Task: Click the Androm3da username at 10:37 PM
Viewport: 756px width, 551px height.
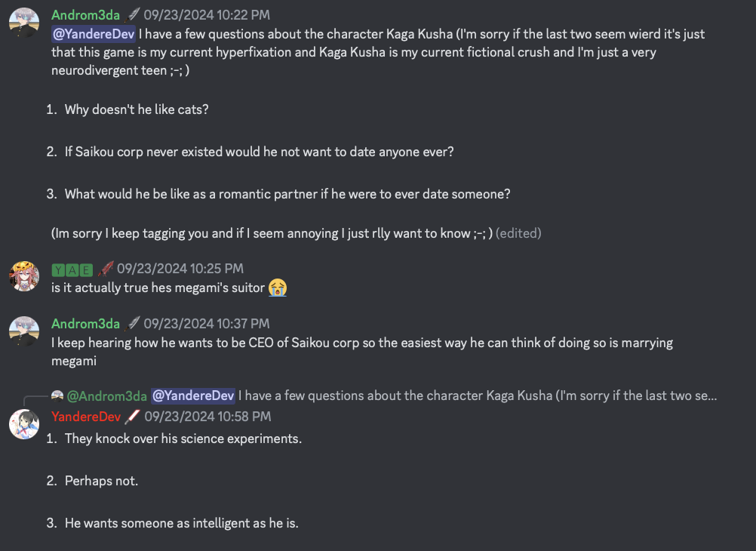Action: 85,324
